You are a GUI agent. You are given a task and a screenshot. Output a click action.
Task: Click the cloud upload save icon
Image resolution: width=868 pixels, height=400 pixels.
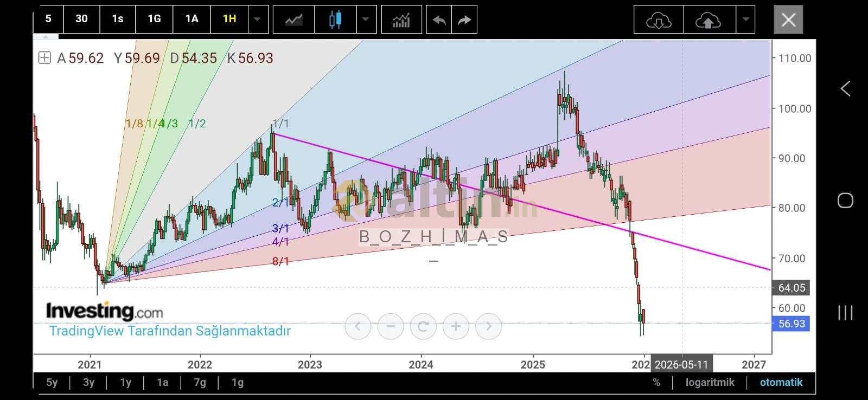707,20
